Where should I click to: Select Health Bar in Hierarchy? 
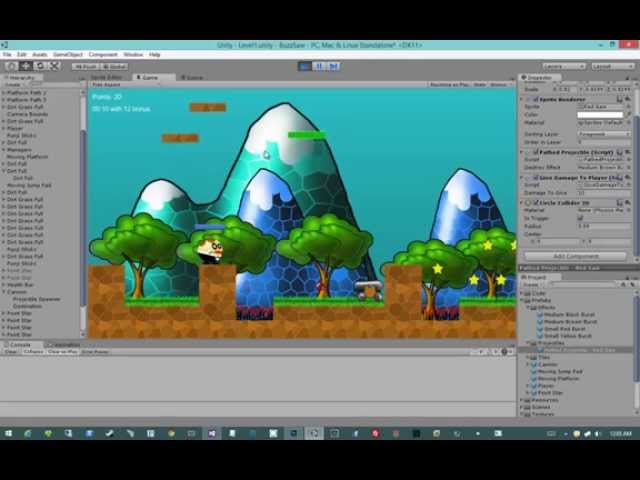coord(20,285)
